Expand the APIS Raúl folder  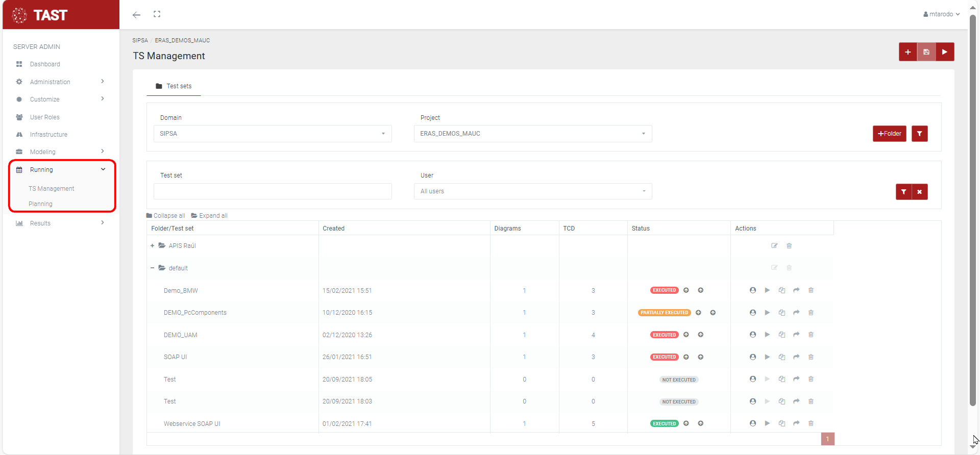coord(152,246)
